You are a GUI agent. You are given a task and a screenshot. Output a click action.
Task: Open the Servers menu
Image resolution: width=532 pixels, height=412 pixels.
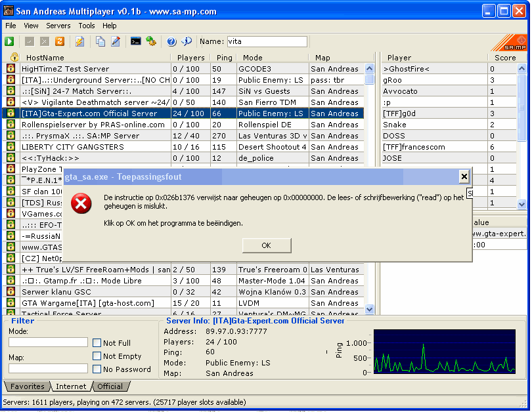(58, 26)
